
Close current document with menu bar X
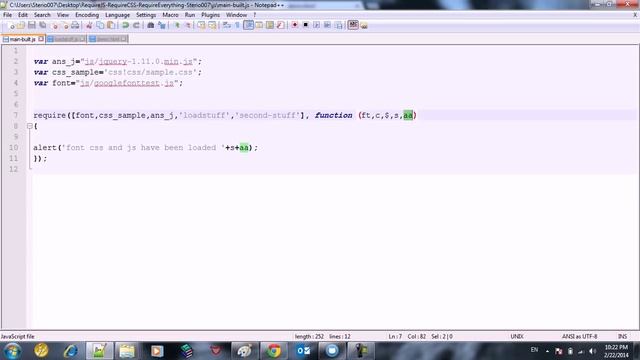click(635, 15)
